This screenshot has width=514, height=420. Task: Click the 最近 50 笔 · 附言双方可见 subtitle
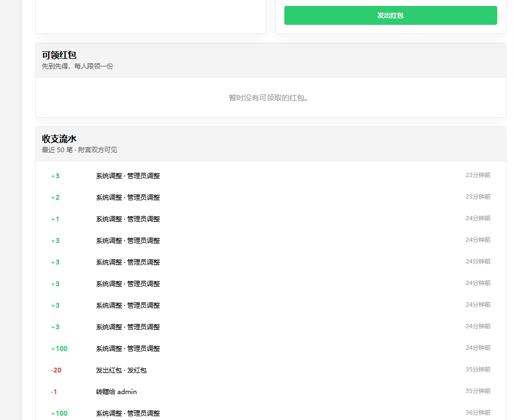79,150
